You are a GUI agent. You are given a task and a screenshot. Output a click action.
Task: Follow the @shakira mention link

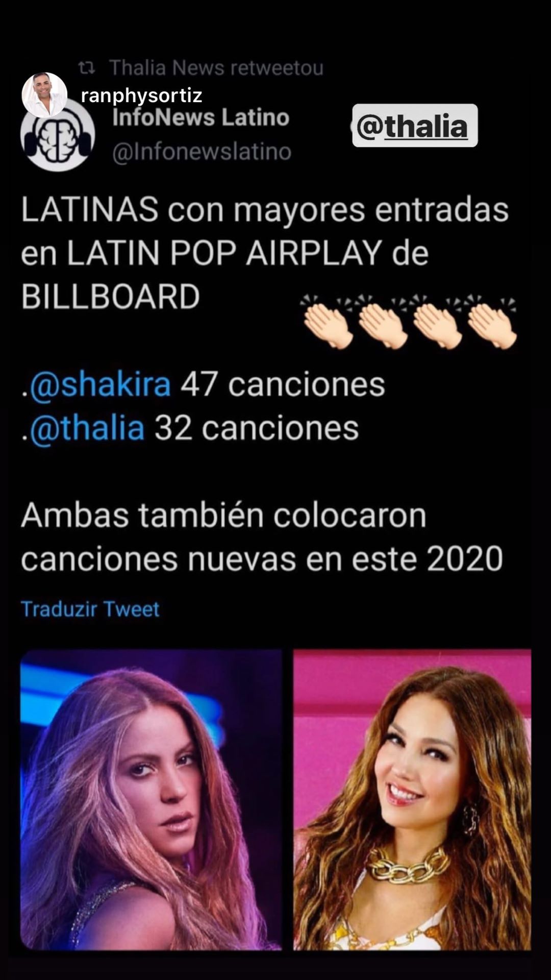[x=100, y=385]
